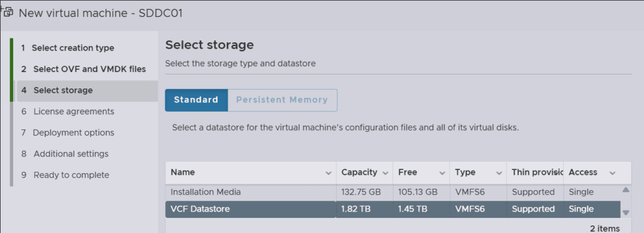This screenshot has height=233, width=644.
Task: Jump to step 6 License agreements
Action: [67, 111]
